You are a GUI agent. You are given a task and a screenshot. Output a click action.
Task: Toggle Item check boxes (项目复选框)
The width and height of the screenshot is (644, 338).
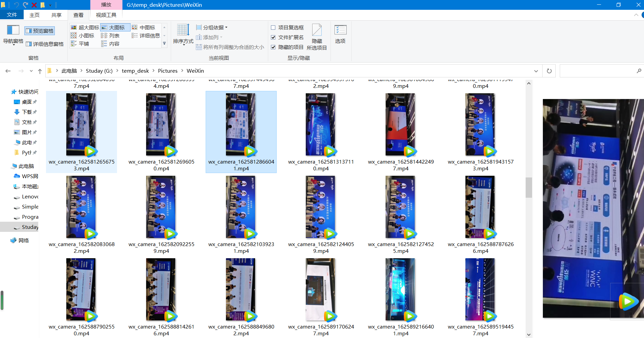tap(287, 27)
